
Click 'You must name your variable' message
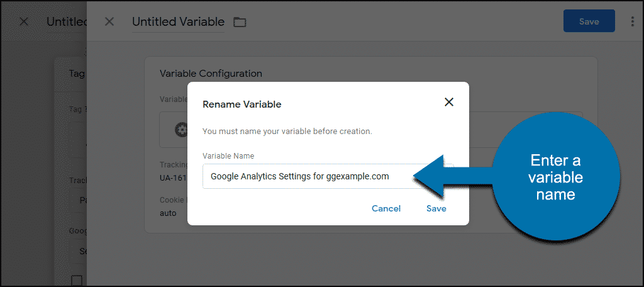coord(287,132)
